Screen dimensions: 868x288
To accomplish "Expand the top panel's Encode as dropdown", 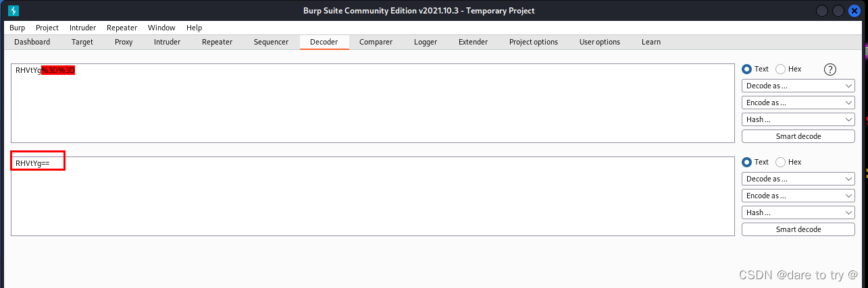I will click(x=798, y=103).
